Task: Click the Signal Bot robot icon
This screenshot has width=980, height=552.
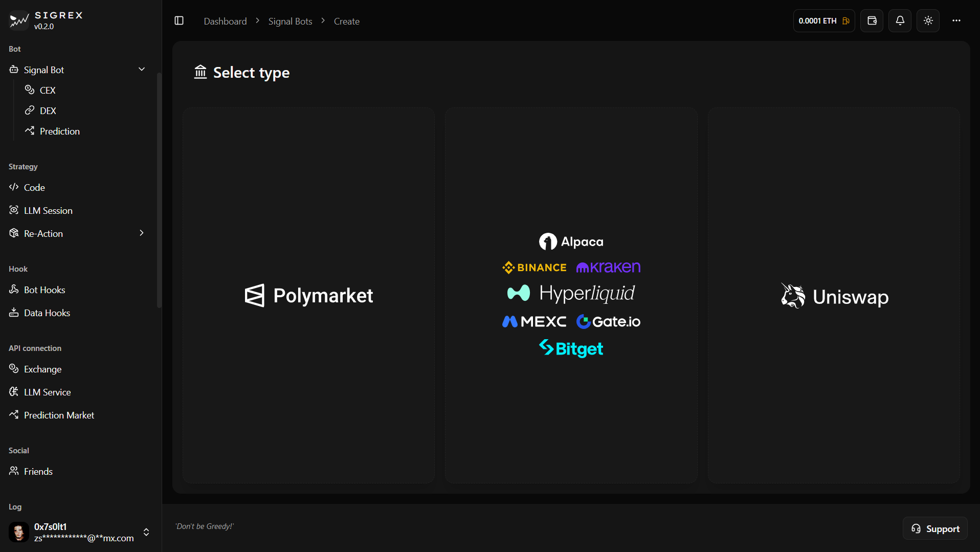Action: [x=14, y=70]
